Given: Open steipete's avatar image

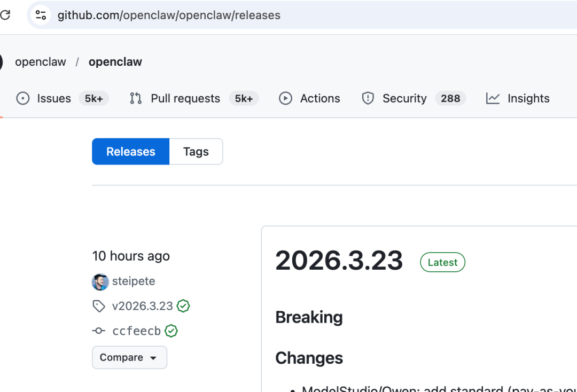Looking at the screenshot, I should (x=100, y=282).
